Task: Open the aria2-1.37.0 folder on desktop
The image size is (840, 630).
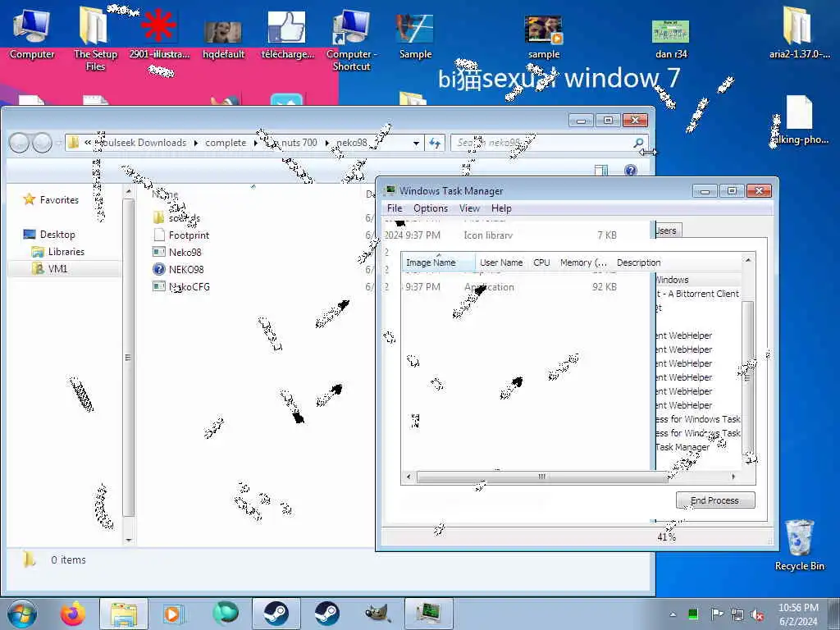Action: point(799,32)
